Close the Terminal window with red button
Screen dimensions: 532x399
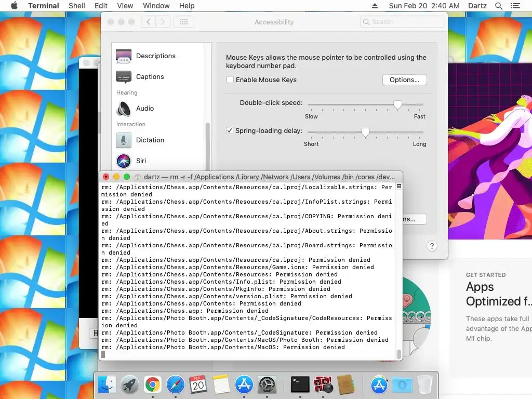pos(106,177)
